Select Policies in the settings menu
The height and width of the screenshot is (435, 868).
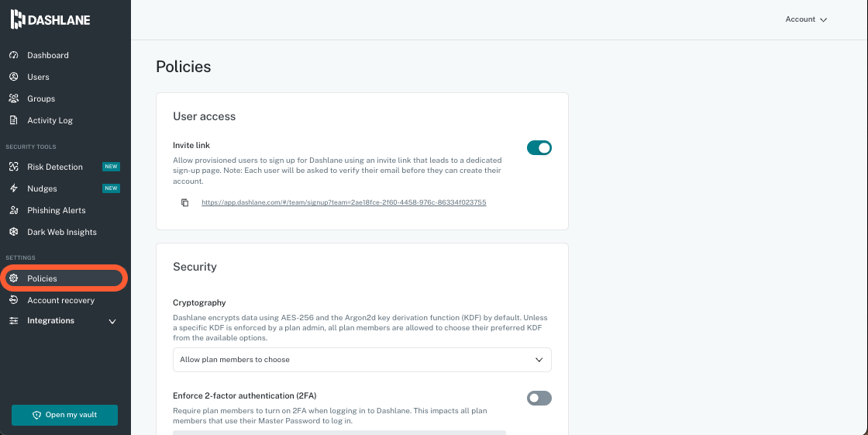pos(43,278)
